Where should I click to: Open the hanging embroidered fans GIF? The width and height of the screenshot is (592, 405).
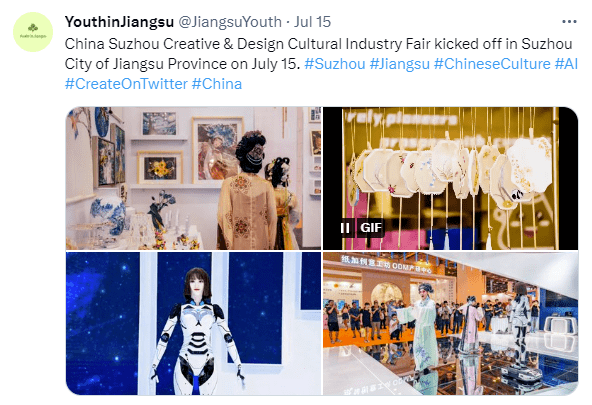pos(450,178)
